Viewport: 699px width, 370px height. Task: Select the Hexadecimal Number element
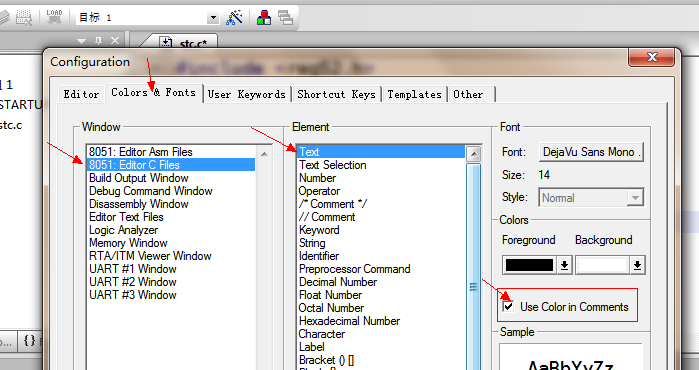tap(381, 321)
